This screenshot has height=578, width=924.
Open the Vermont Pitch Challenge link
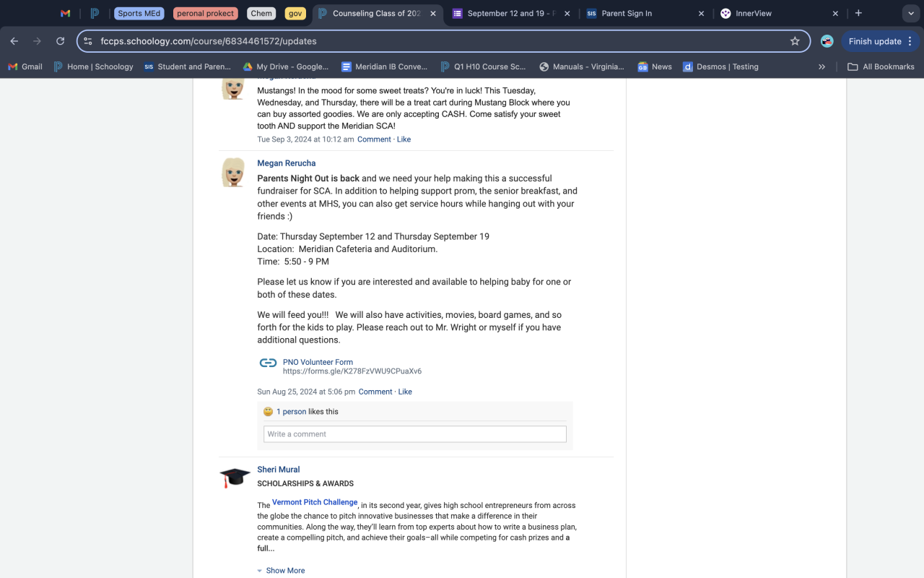pyautogui.click(x=315, y=502)
